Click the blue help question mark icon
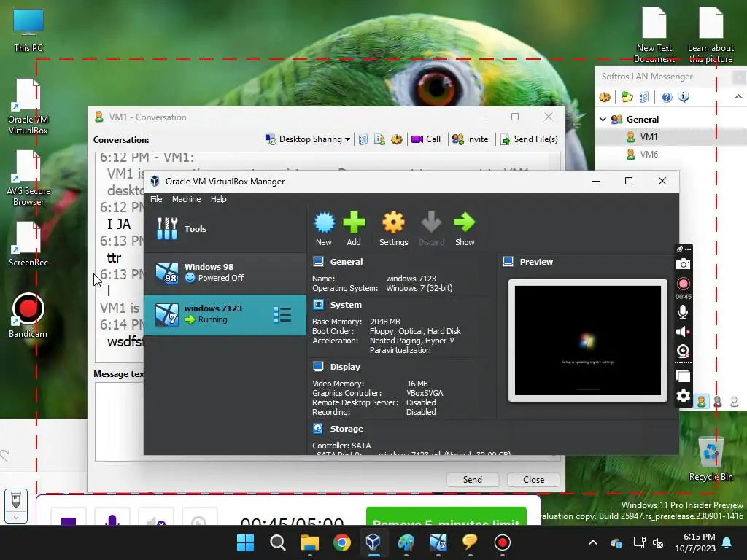The width and height of the screenshot is (747, 560). click(x=667, y=97)
